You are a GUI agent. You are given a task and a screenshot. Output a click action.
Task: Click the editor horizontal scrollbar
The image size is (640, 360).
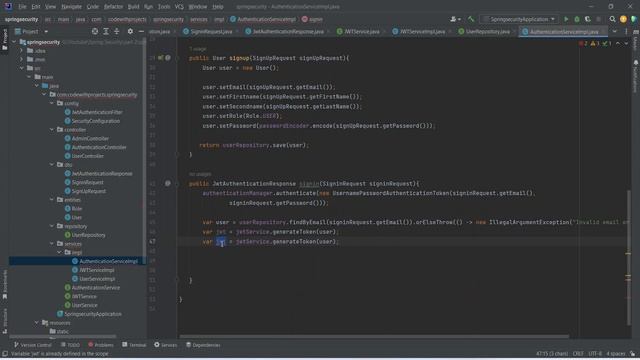click(x=374, y=337)
